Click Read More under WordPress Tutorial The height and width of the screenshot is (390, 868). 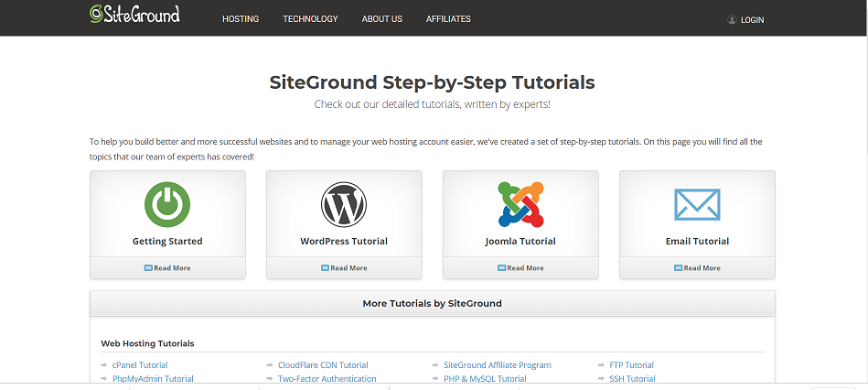tap(348, 268)
